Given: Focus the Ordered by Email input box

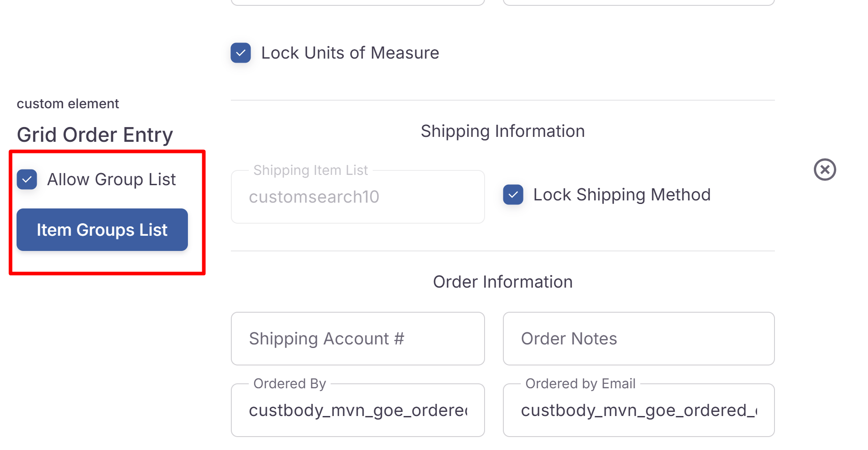Looking at the screenshot, I should (x=638, y=411).
